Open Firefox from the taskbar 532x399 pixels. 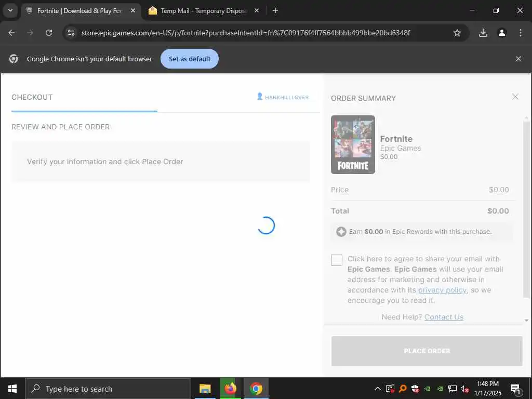click(x=230, y=389)
